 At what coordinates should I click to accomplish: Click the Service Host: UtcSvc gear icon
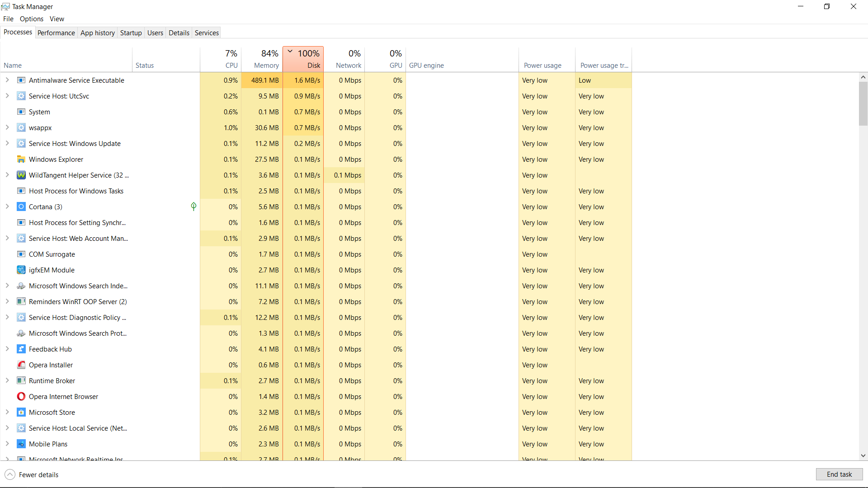tap(21, 96)
